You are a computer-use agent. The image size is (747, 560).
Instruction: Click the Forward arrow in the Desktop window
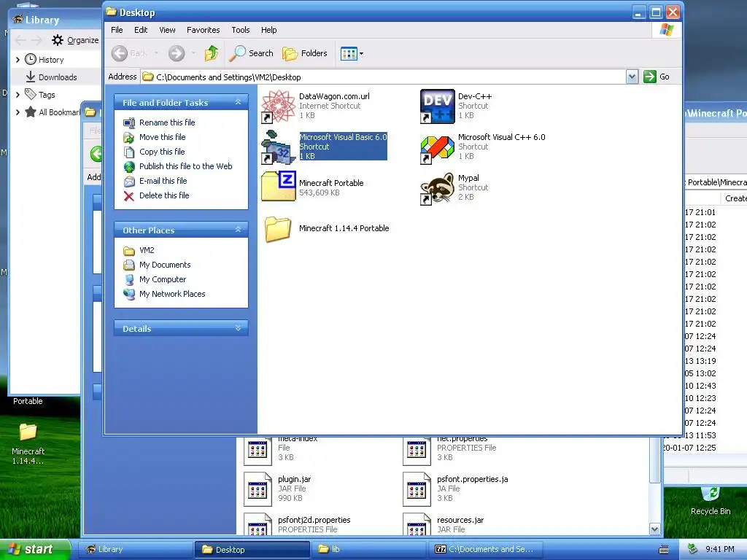tap(177, 53)
